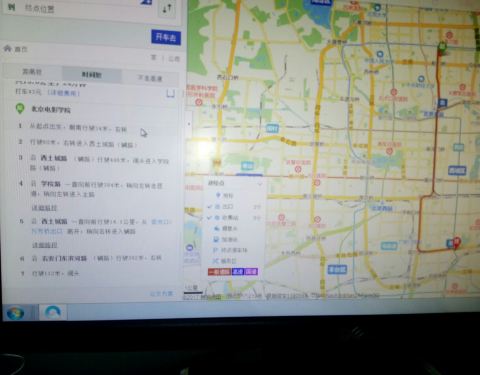Select the leftmost route preference tab
The image size is (480, 375).
(32, 72)
